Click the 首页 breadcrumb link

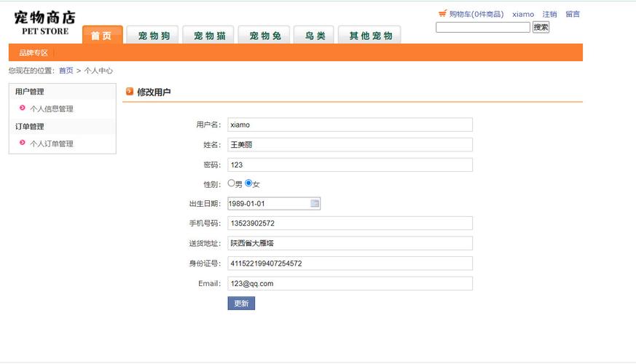coord(66,71)
